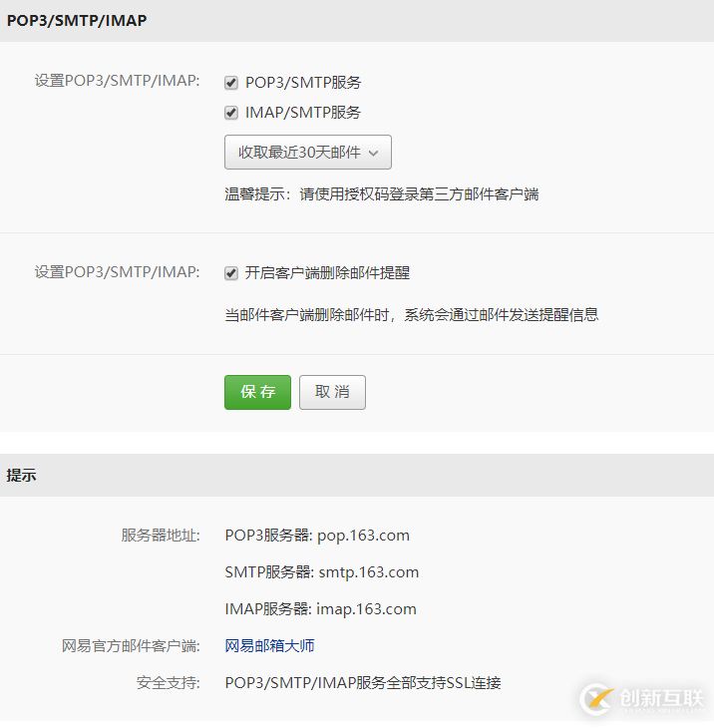This screenshot has width=714, height=728.
Task: Click the SMTP服务器: smtp.163.com text
Action: [322, 572]
